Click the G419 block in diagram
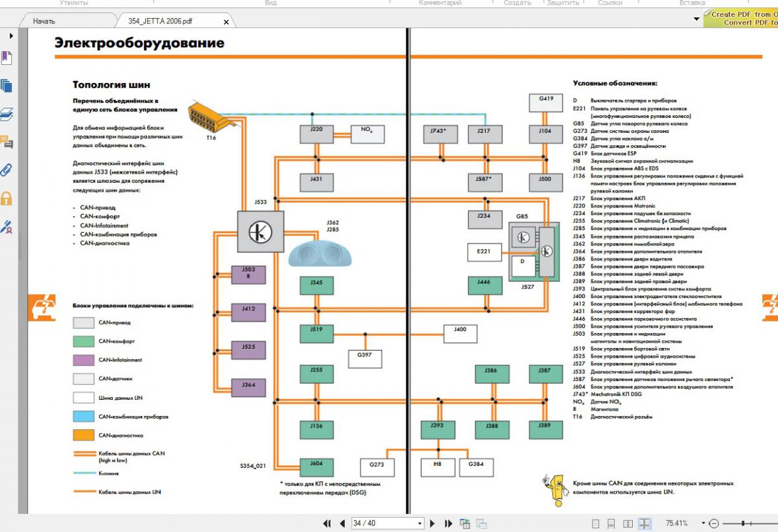The width and height of the screenshot is (778, 532). [546, 103]
